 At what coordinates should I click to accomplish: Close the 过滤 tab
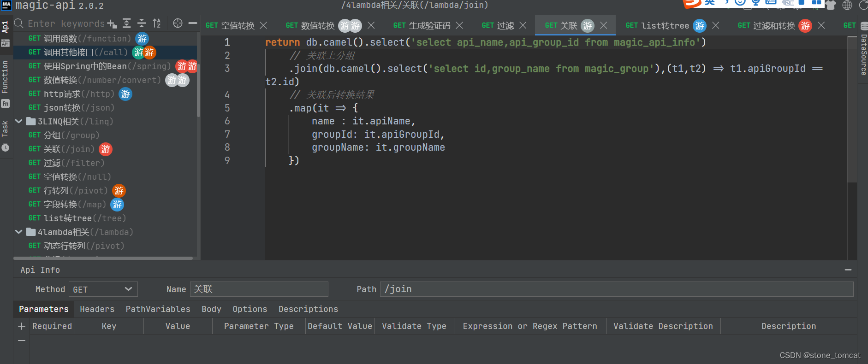coord(523,25)
